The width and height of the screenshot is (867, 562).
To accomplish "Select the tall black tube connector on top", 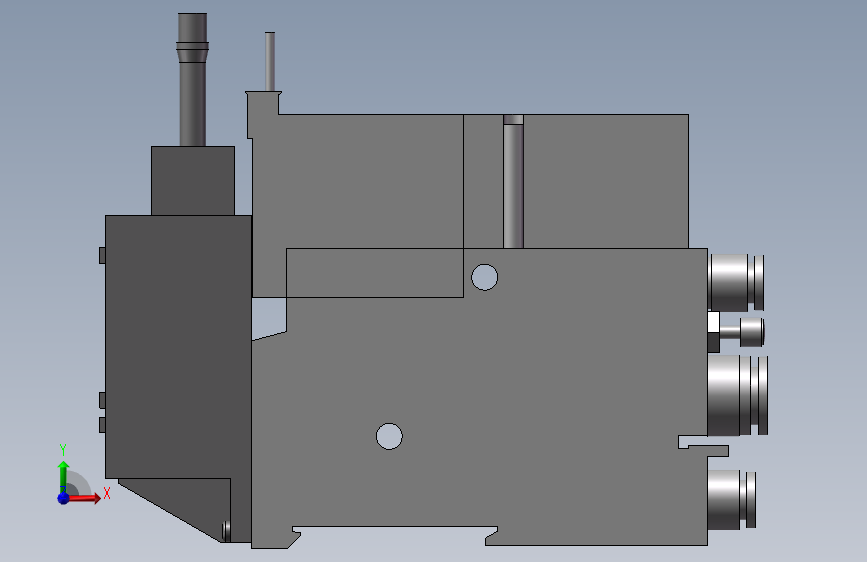I will click(192, 80).
